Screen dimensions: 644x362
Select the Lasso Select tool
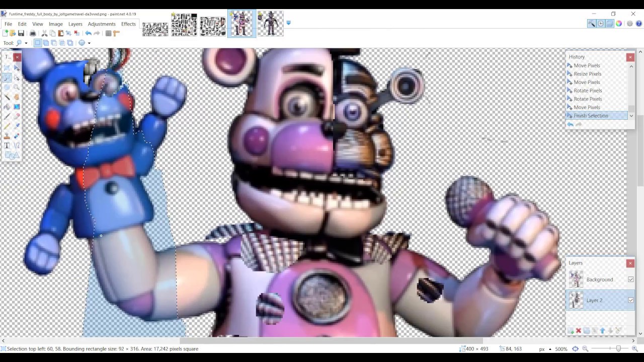click(7, 77)
